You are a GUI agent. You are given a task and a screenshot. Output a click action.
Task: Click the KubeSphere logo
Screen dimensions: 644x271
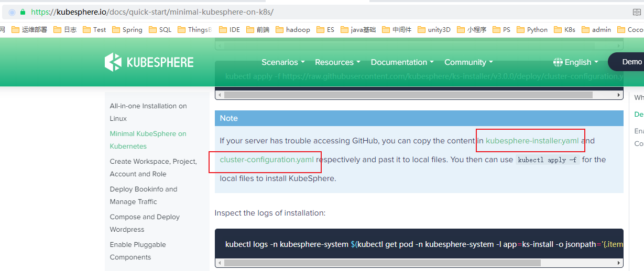click(149, 62)
